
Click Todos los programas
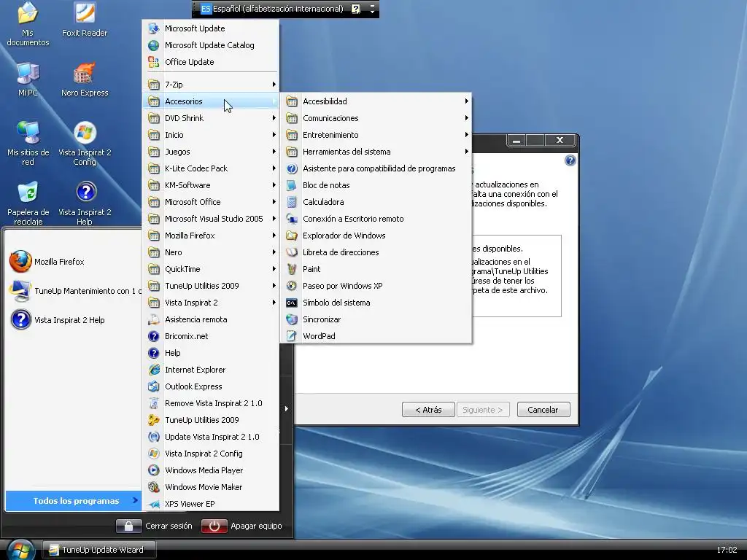point(74,500)
